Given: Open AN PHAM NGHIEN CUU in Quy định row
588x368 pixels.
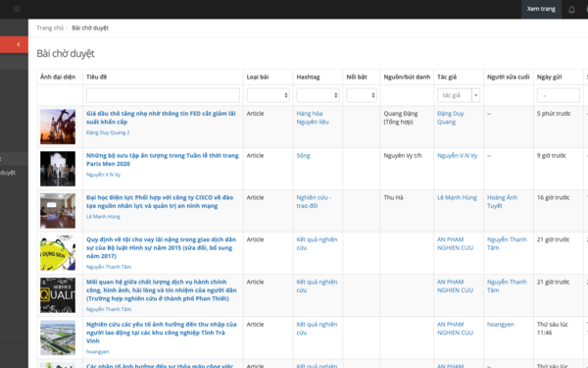Looking at the screenshot, I should (456, 243).
